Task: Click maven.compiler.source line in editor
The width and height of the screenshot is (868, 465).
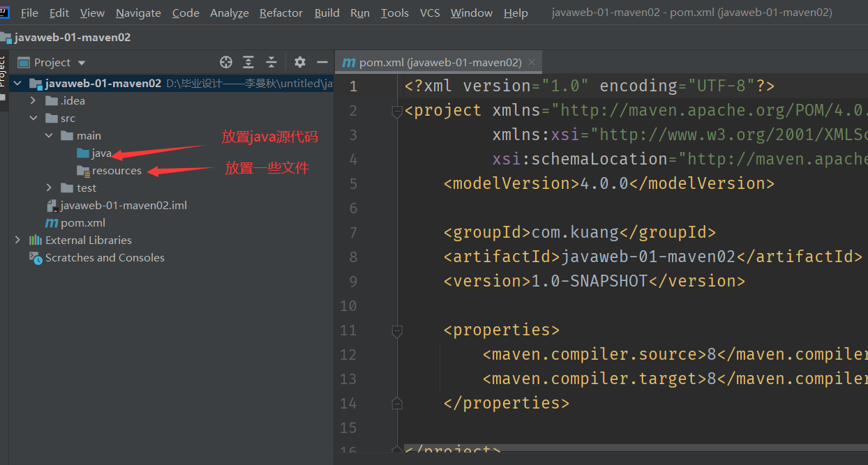Action: click(x=675, y=354)
